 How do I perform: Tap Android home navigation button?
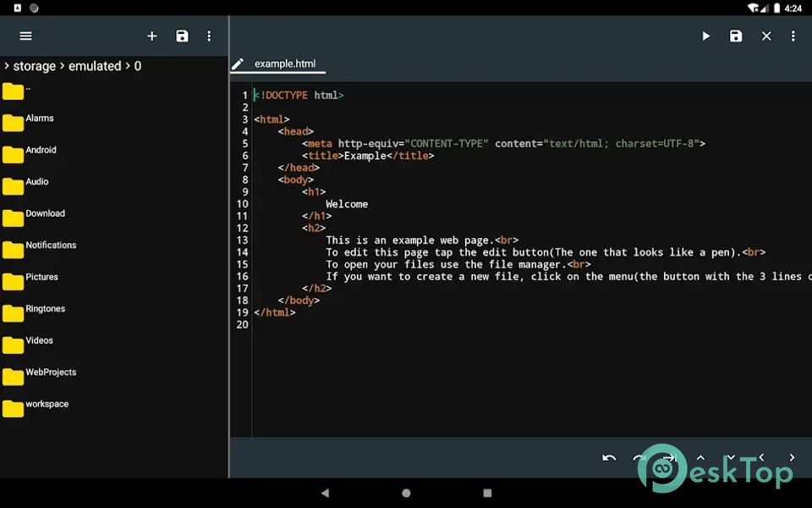(406, 493)
